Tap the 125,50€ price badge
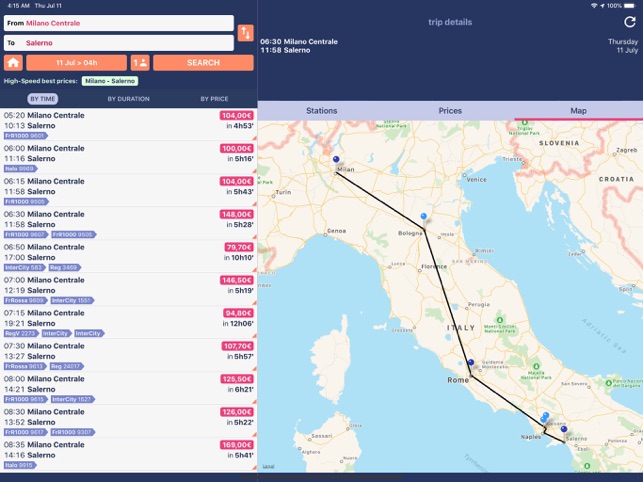The image size is (643, 482). pos(237,379)
